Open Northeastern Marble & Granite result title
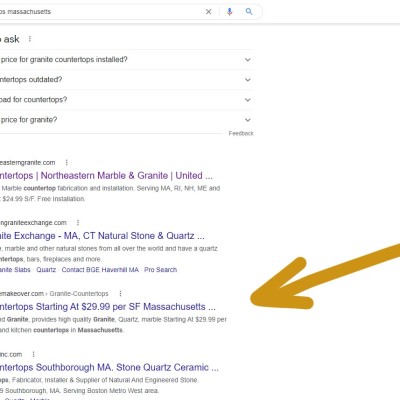Image resolution: width=400 pixels, height=400 pixels. click(x=106, y=176)
